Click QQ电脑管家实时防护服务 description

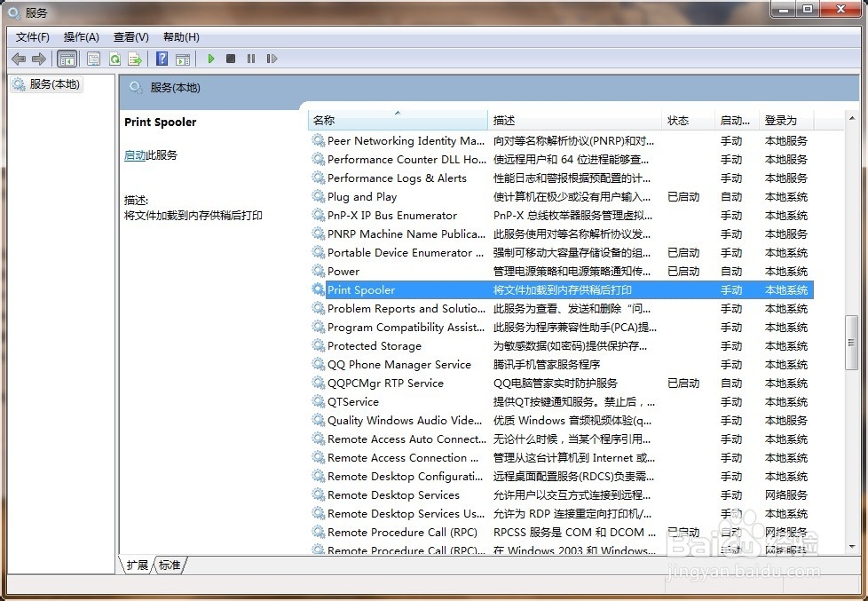coord(556,384)
